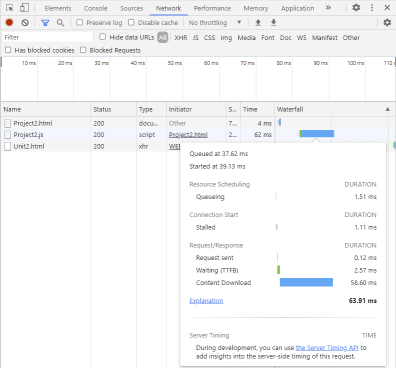Open the Application tab
The width and height of the screenshot is (396, 368).
pyautogui.click(x=297, y=8)
